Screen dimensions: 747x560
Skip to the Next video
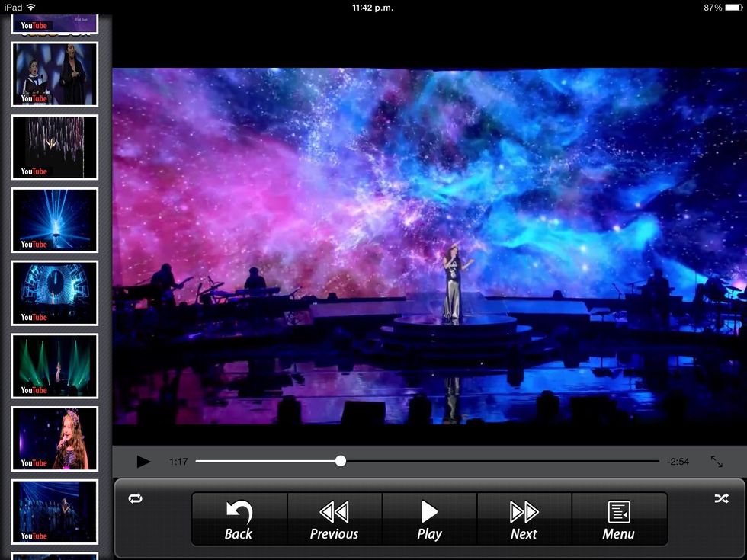point(524,520)
